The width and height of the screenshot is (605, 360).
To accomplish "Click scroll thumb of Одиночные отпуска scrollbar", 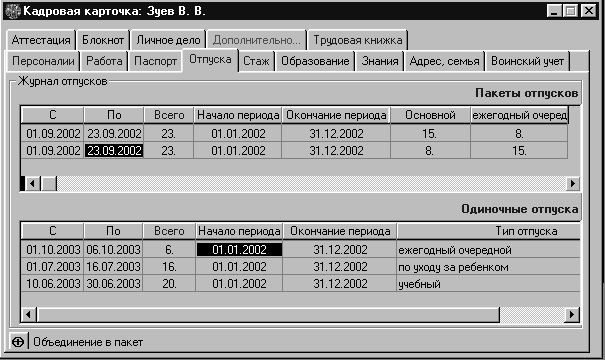I will [x=268, y=315].
